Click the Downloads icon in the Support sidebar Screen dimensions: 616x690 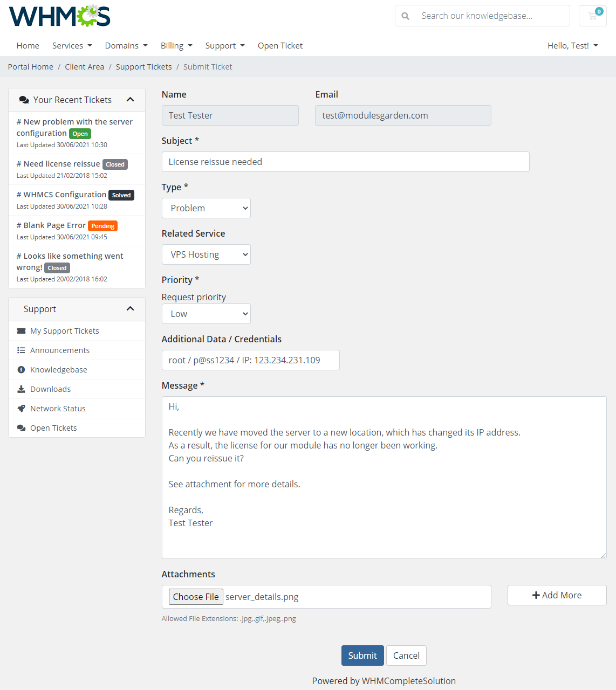[21, 389]
